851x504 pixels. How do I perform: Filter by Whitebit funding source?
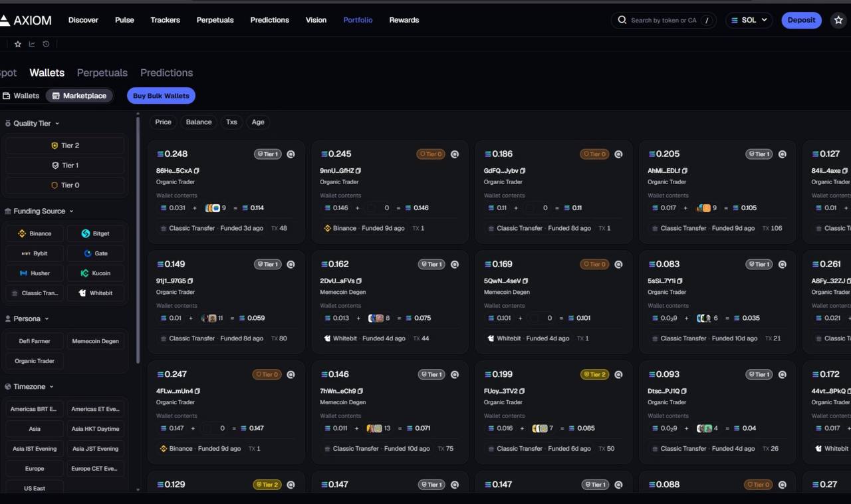pyautogui.click(x=96, y=293)
